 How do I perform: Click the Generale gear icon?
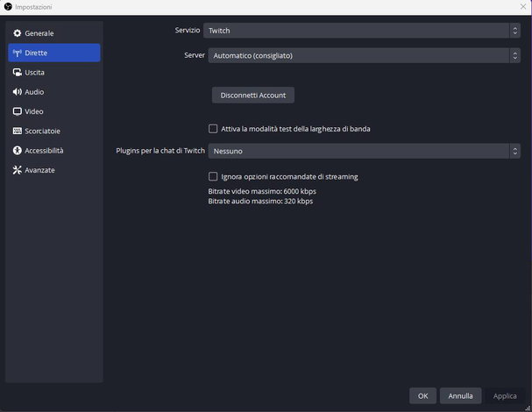pos(17,33)
